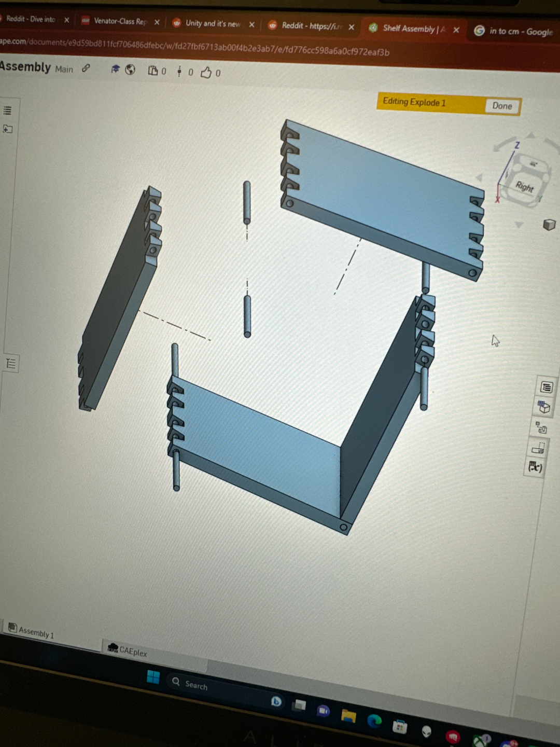Open the view cube display options menu
560x747 pixels.
[x=549, y=225]
